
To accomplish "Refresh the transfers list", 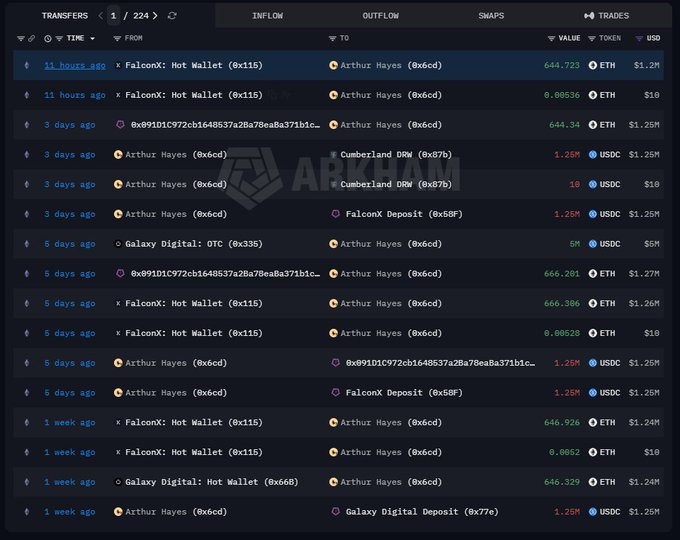I will 172,16.
